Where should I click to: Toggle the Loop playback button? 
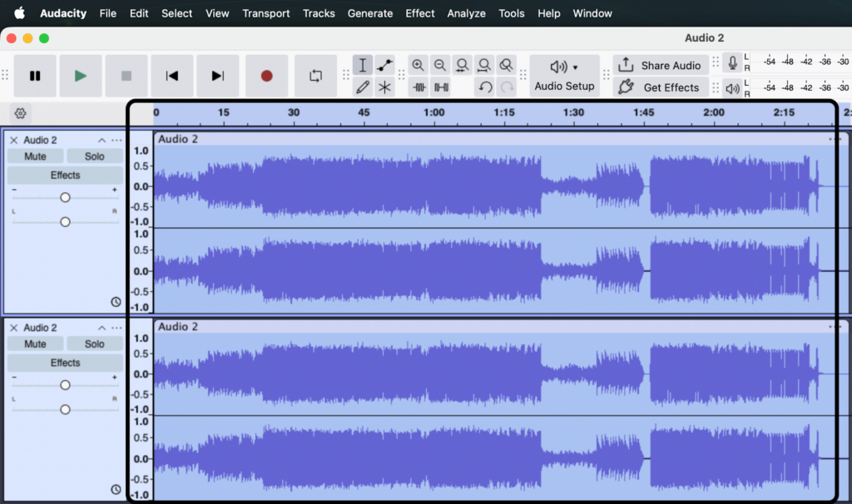tap(315, 76)
